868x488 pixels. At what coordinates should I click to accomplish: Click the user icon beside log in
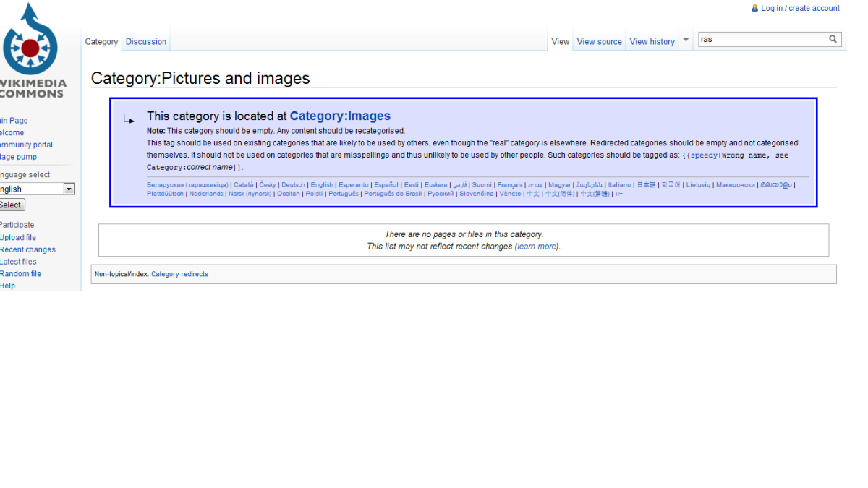point(755,8)
